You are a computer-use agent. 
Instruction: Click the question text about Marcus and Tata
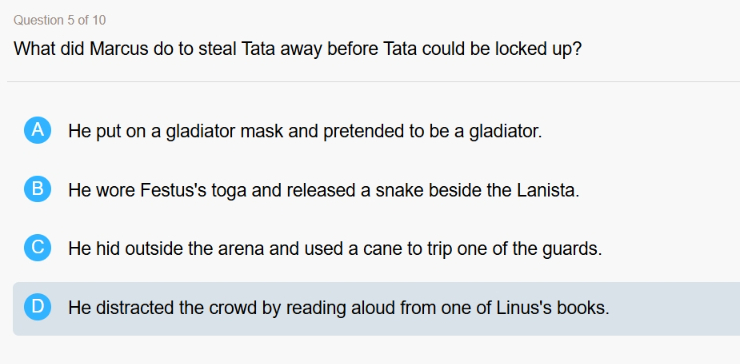point(297,49)
